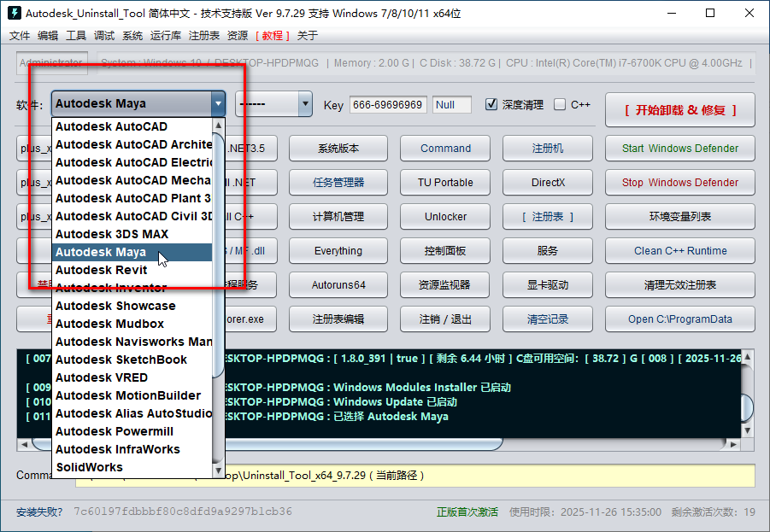The height and width of the screenshot is (532, 770).
Task: Select Autodesk AutoCAD from the list
Action: pos(132,126)
